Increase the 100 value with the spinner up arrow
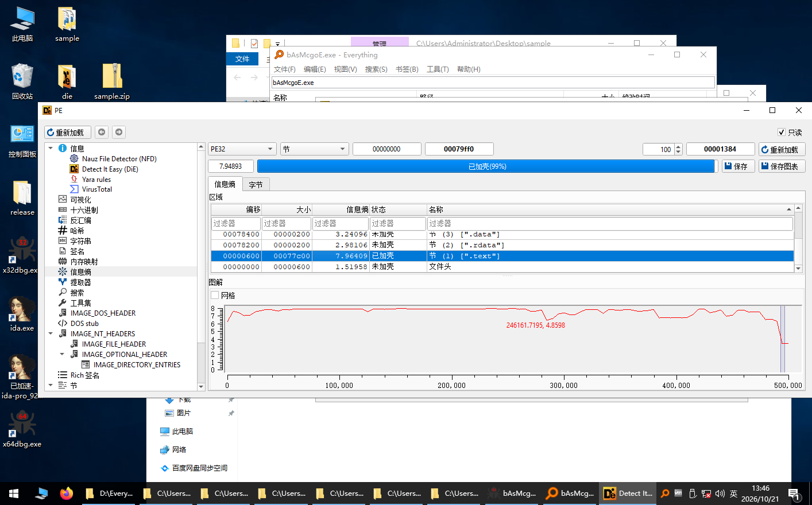This screenshot has height=505, width=812. [x=678, y=146]
